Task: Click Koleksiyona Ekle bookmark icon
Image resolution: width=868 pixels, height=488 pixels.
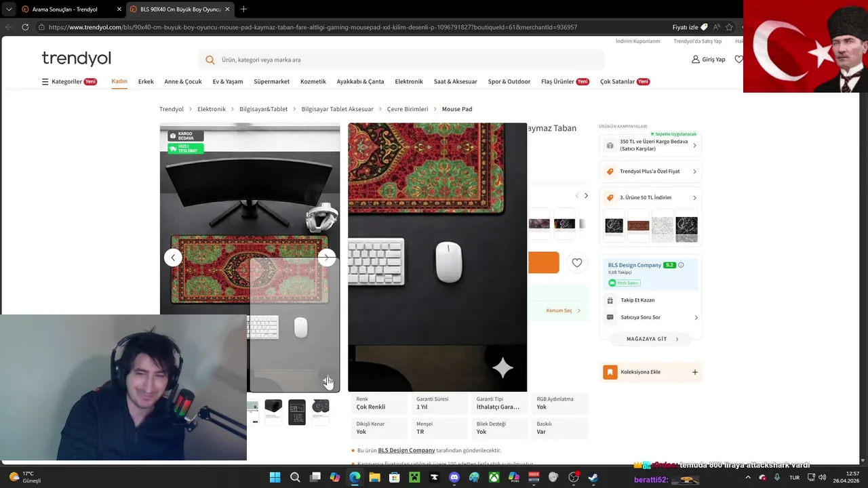Action: [x=610, y=372]
